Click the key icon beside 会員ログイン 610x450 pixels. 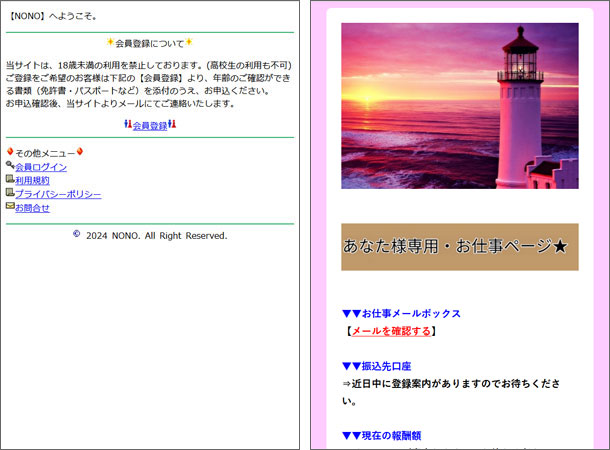click(x=10, y=166)
